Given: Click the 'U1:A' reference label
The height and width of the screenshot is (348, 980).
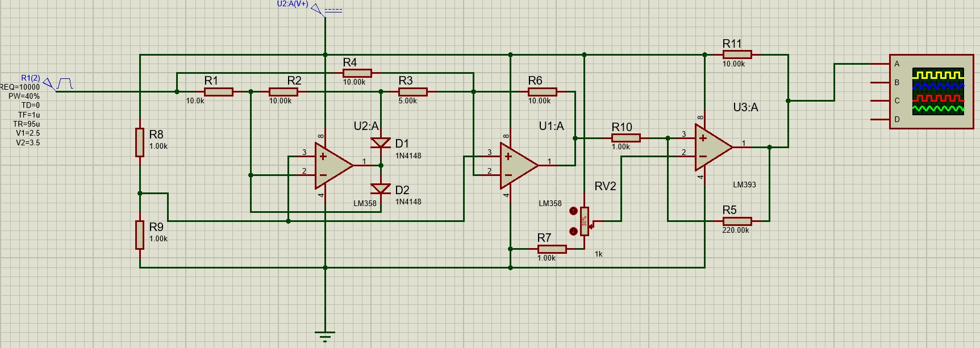Looking at the screenshot, I should pyautogui.click(x=551, y=126).
